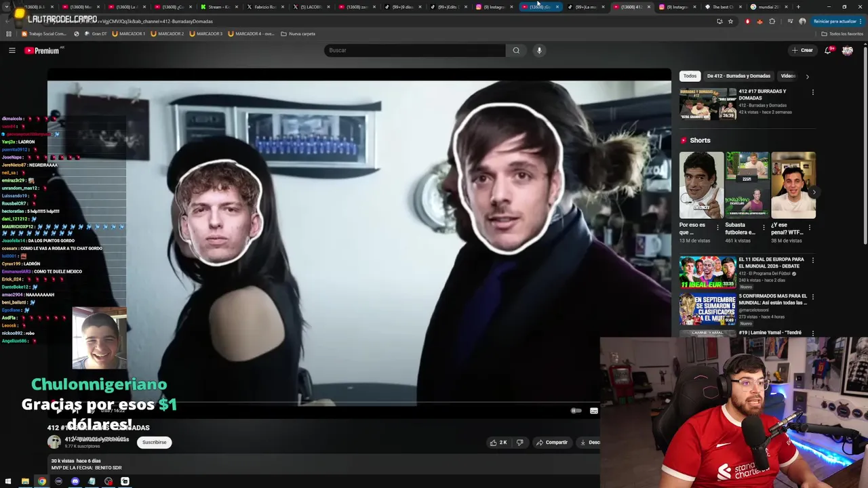Select the De 412 - Burradas y Domadas chip
Viewport: 868px width, 488px height.
[738, 76]
